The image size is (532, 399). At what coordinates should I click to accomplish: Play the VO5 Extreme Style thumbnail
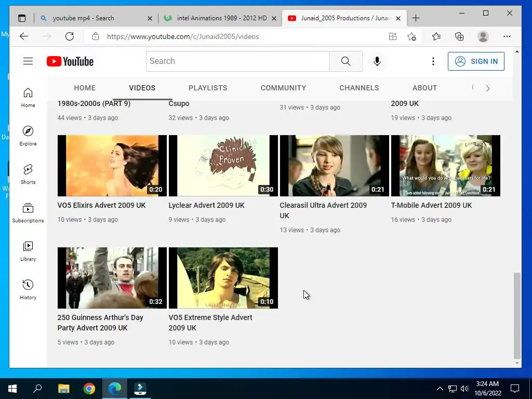click(x=223, y=278)
